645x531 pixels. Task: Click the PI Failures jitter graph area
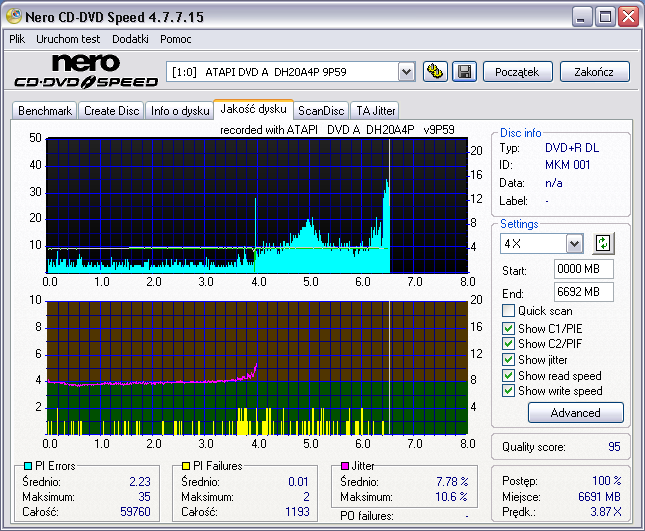tap(257, 368)
